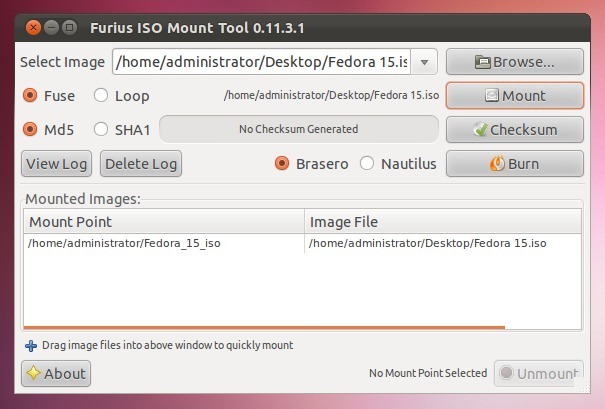Click the folder icon on Browse button

pyautogui.click(x=482, y=62)
